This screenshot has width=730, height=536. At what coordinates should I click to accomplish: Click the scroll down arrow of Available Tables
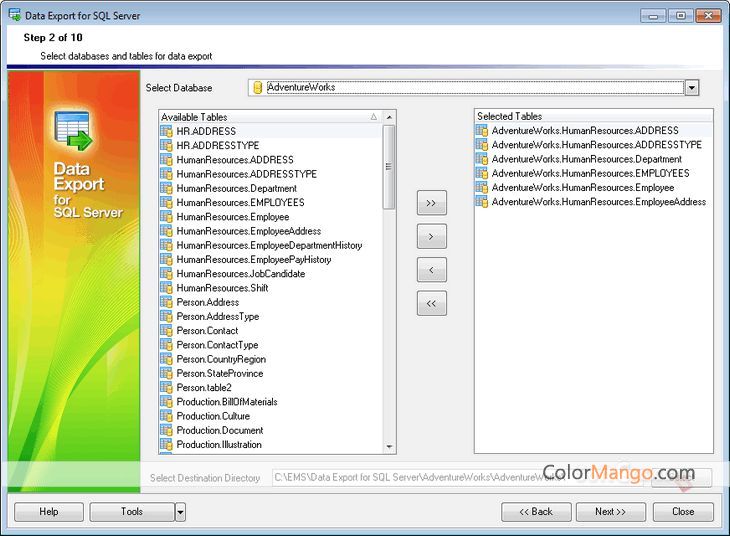[389, 447]
